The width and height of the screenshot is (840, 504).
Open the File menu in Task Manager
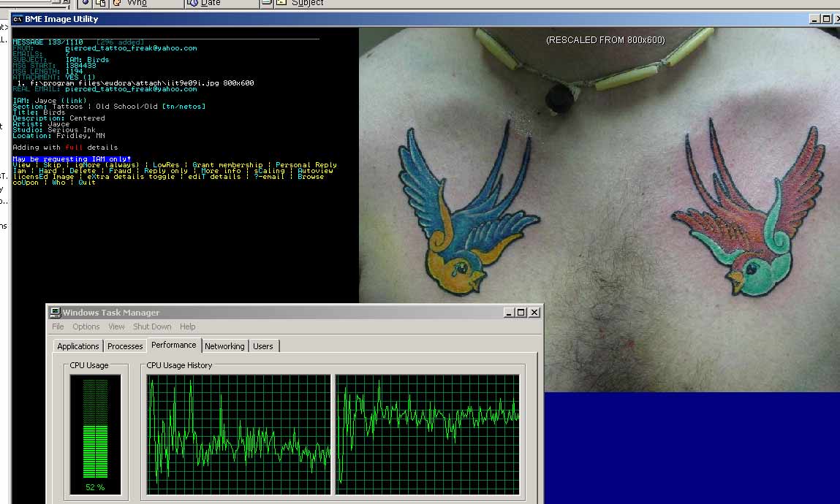[58, 327]
